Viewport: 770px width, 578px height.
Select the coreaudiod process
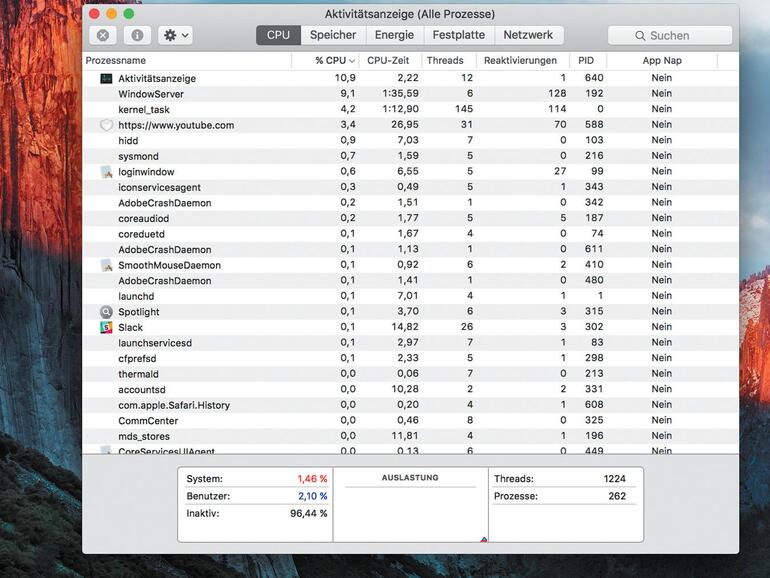[411, 219]
